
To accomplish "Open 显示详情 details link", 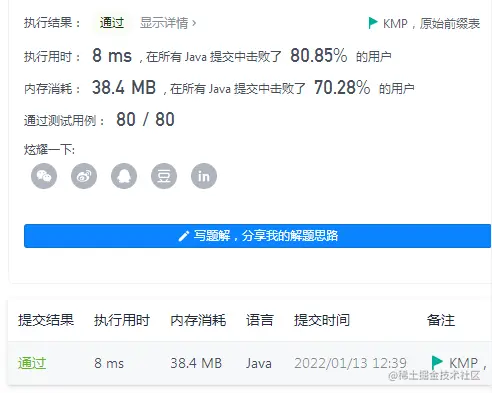I will (x=168, y=23).
